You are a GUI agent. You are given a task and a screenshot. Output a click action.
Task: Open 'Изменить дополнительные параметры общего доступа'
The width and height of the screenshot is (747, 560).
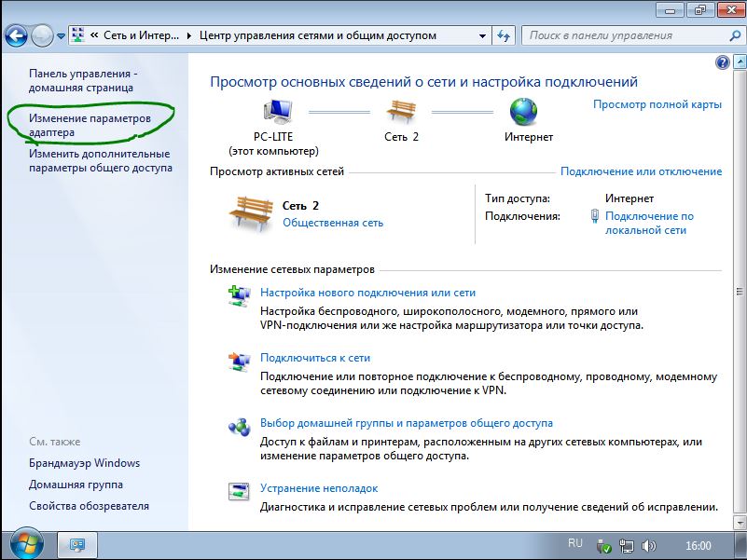tap(101, 160)
